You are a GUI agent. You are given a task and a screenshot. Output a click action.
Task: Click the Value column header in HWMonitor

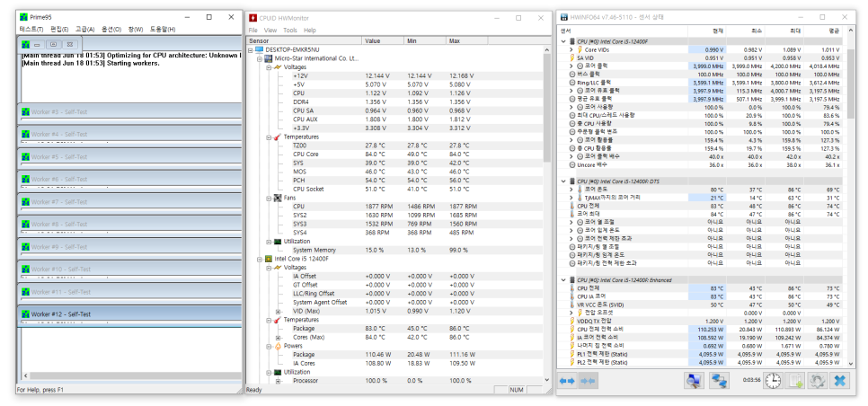[383, 41]
